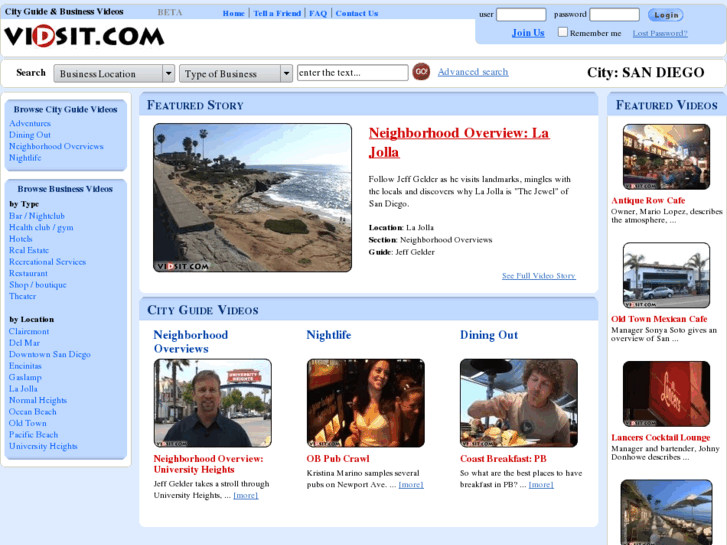Choose La Jolla location in sidebar

[x=23, y=389]
